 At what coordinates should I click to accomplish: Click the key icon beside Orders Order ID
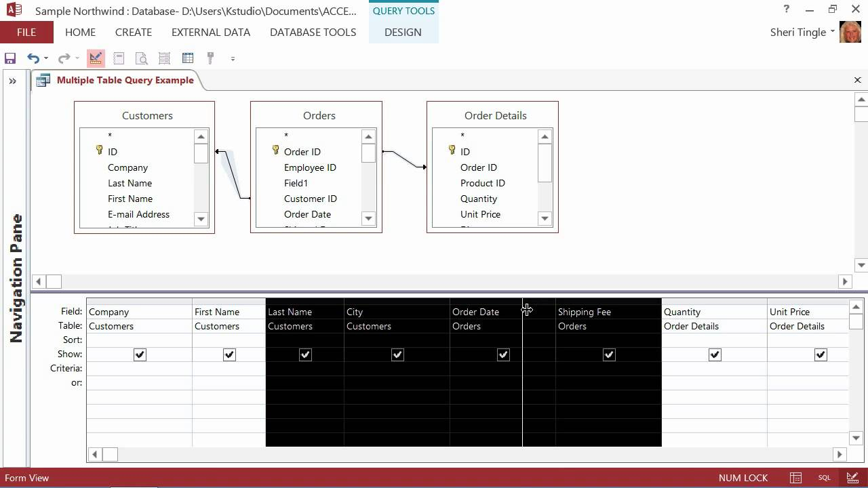point(275,150)
